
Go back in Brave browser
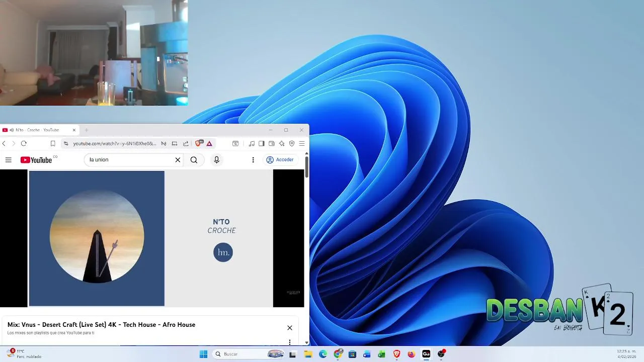(4, 143)
